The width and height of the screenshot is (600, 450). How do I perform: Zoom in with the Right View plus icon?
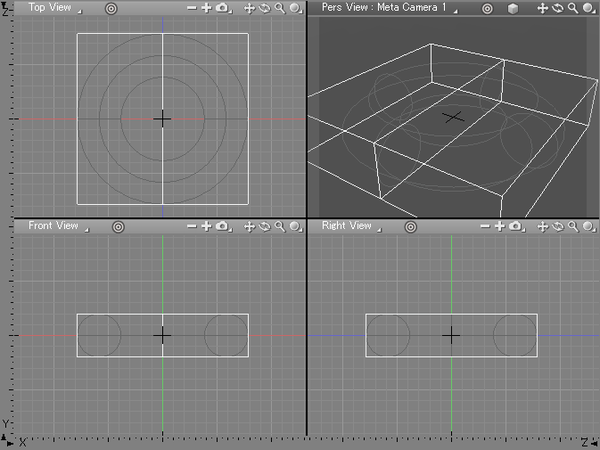499,227
